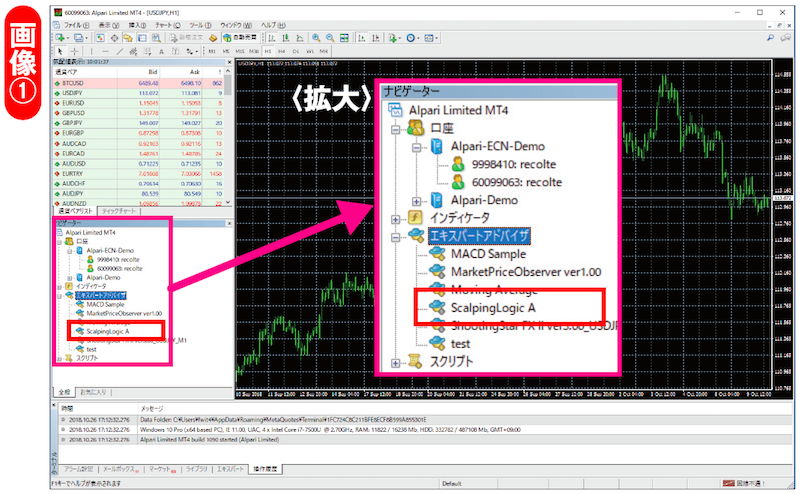
Task: Open the ヘルプ menu
Action: [273, 25]
